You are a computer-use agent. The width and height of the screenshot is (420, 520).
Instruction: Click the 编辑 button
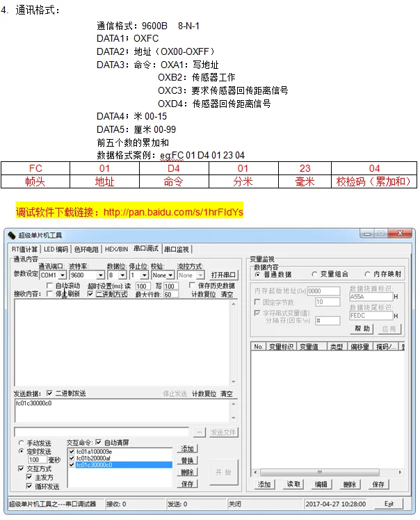321,485
